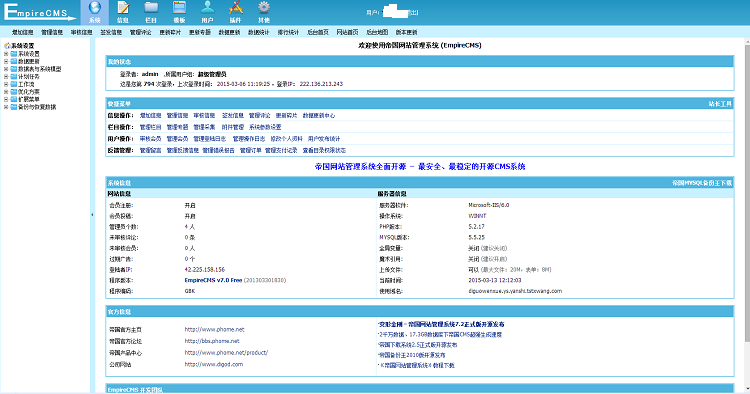Image resolution: width=750 pixels, height=394 pixels.
Task: Open the 其他 gear icon tab
Action: 264,12
